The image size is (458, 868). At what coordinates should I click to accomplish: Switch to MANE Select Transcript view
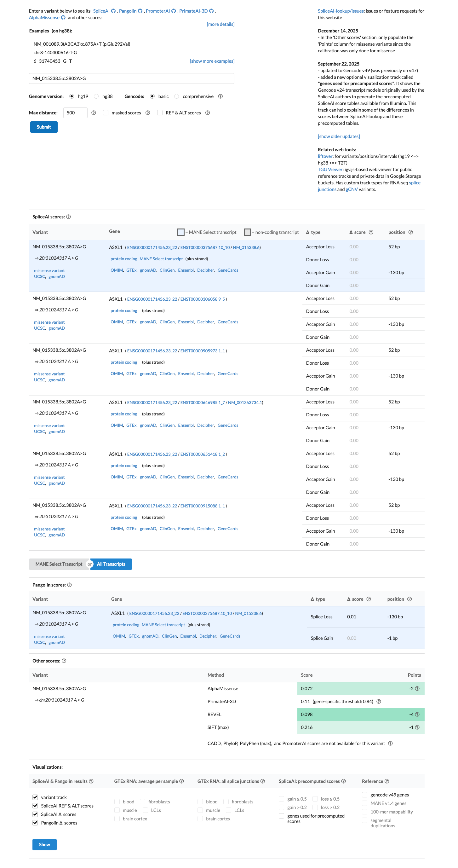point(59,564)
